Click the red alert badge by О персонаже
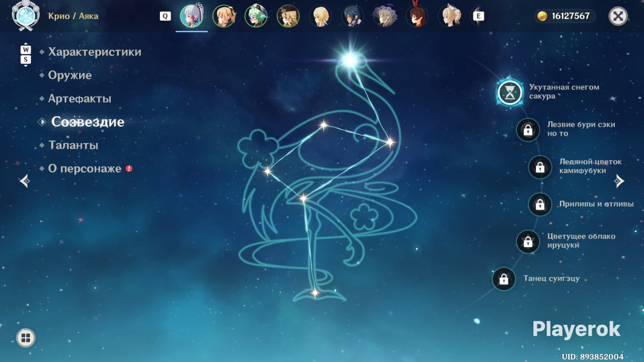 point(129,168)
